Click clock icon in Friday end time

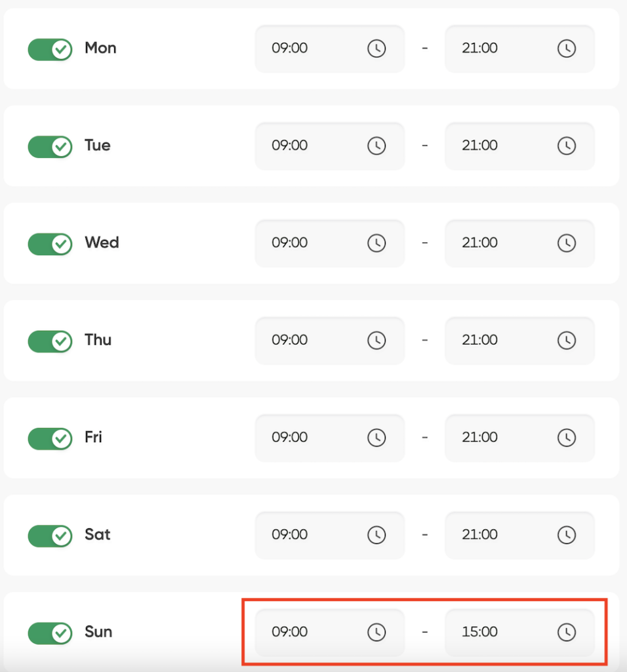566,437
